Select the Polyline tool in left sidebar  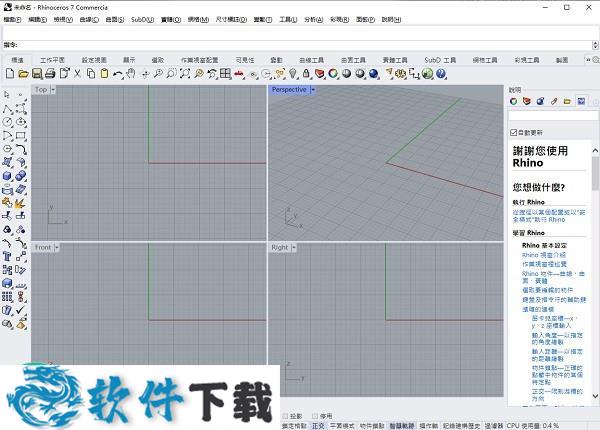(x=7, y=109)
